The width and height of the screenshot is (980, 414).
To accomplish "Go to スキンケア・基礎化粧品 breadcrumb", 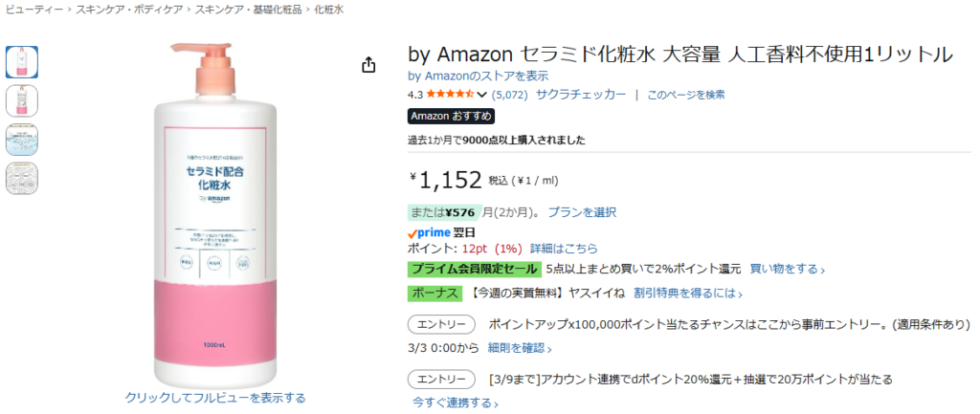I will (247, 10).
